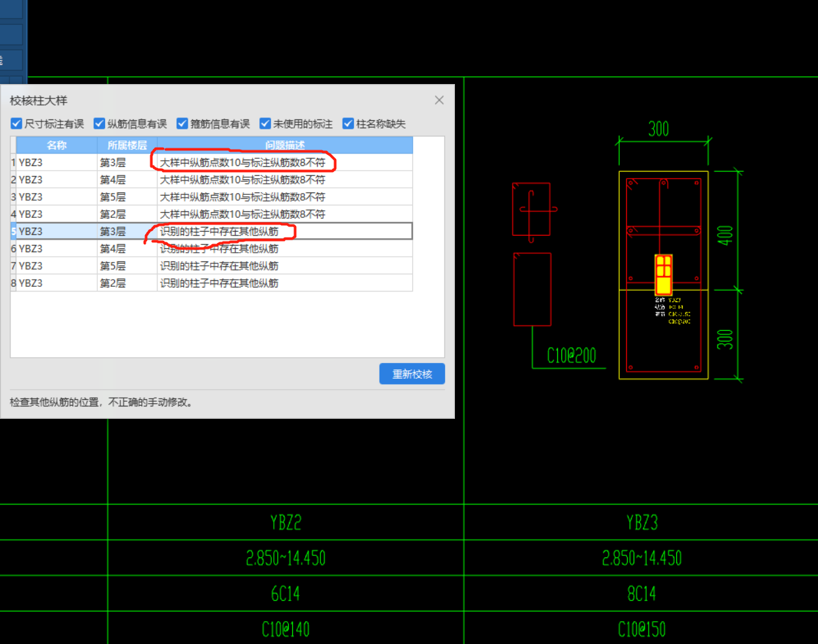This screenshot has width=818, height=644.
Task: Click 2.850~14.450 elevation under YBZ2
Action: 286,558
